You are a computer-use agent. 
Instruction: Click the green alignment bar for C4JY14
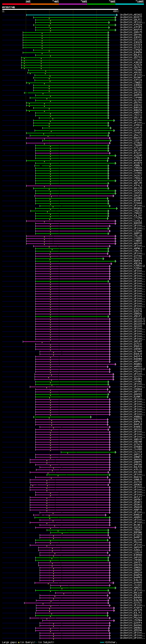89,452
